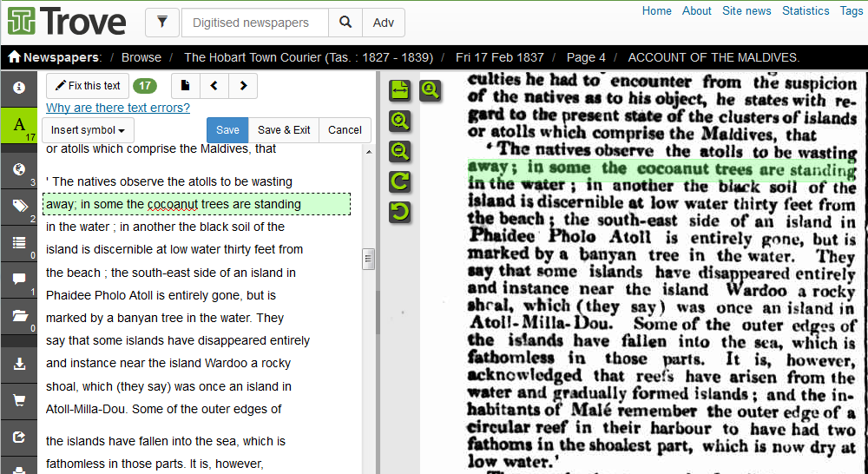Open the lists icon in sidebar

(x=18, y=243)
